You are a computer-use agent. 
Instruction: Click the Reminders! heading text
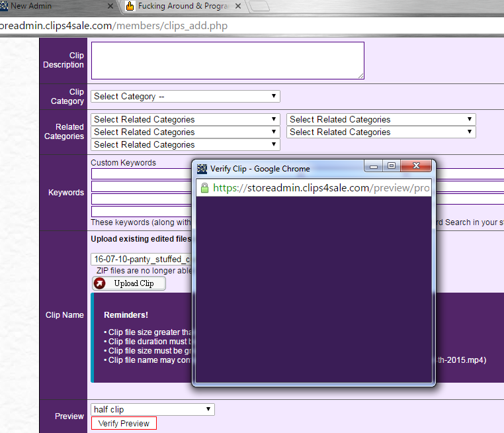pyautogui.click(x=126, y=315)
